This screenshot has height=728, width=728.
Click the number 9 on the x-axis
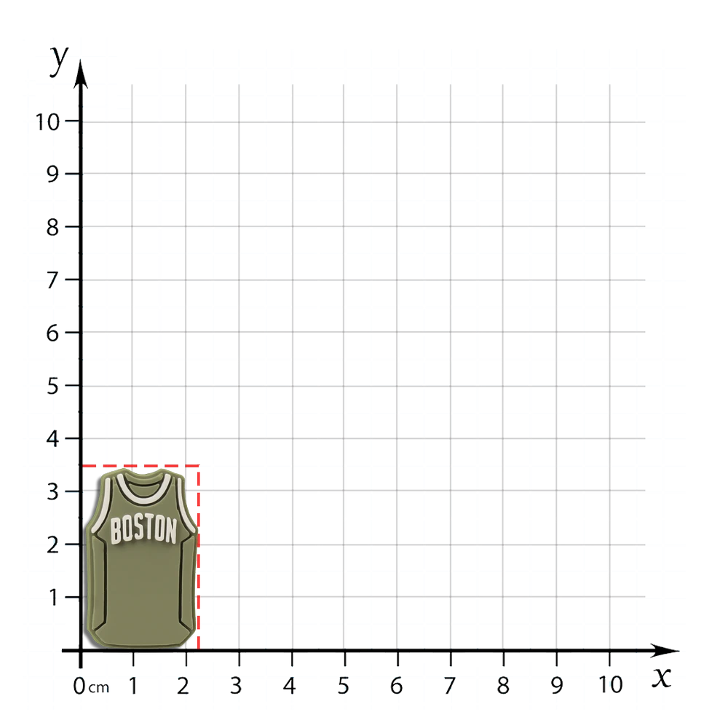click(556, 685)
